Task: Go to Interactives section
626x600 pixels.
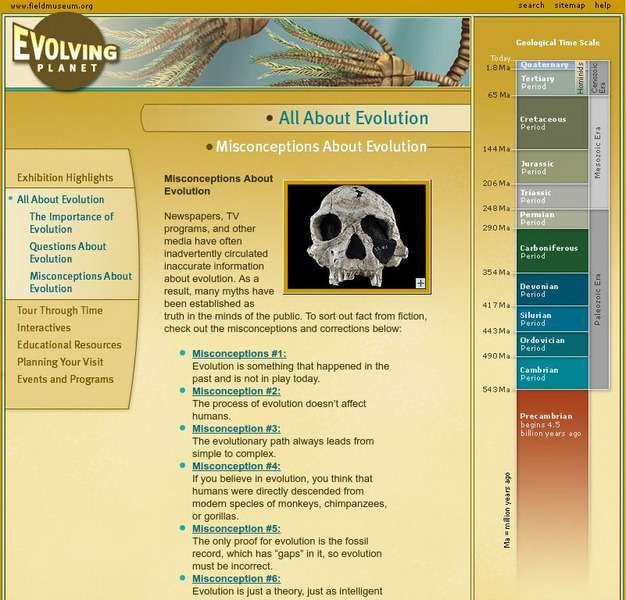Action: pyautogui.click(x=44, y=328)
